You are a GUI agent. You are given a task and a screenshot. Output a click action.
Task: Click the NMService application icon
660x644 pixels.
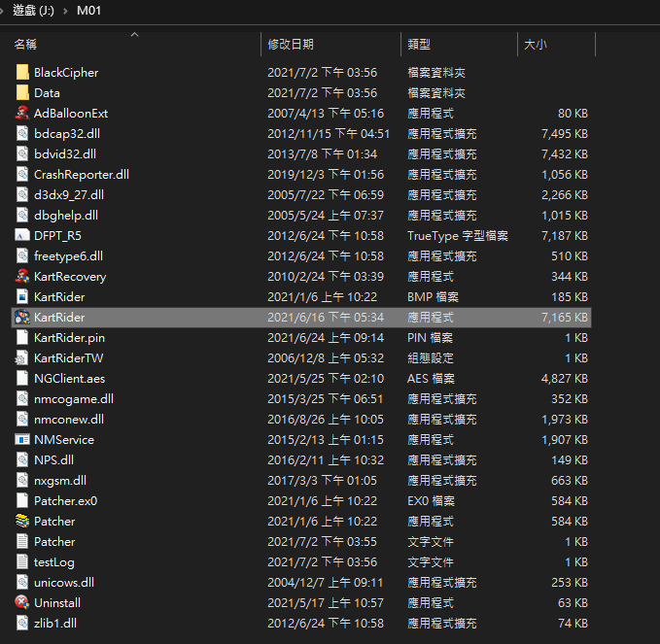[x=22, y=440]
